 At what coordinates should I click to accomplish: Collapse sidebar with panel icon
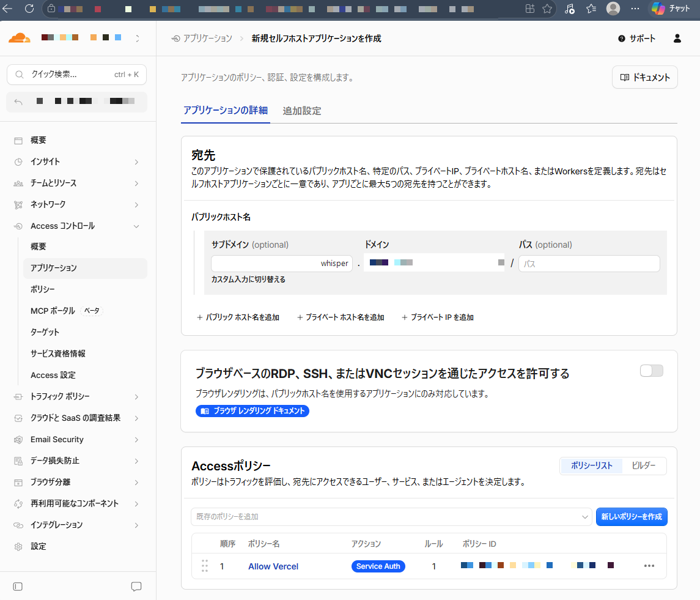18,586
